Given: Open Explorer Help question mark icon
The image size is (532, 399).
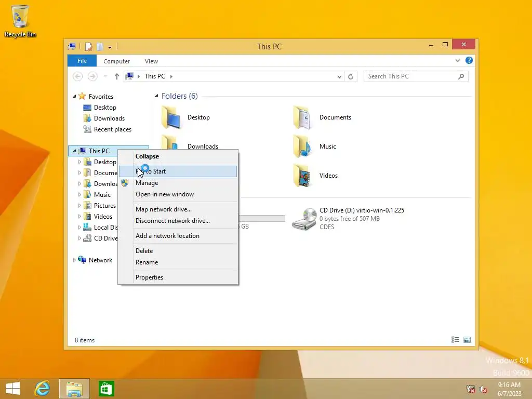Looking at the screenshot, I should [469, 60].
